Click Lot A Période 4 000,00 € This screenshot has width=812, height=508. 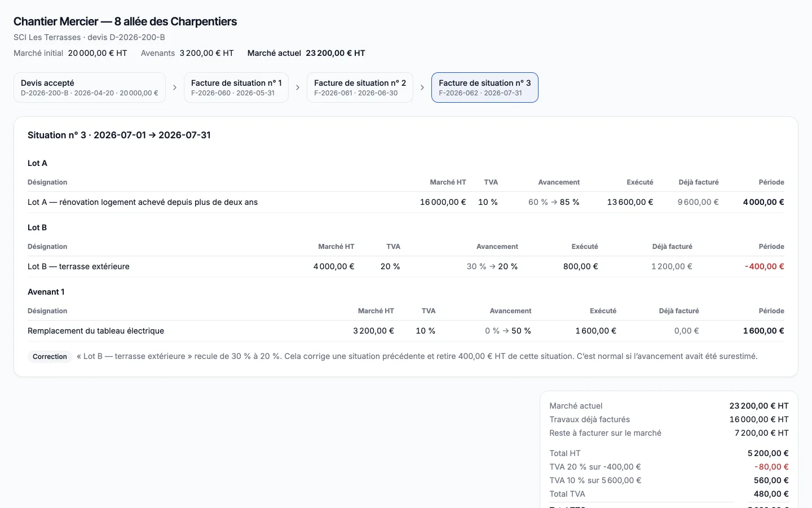click(x=764, y=202)
